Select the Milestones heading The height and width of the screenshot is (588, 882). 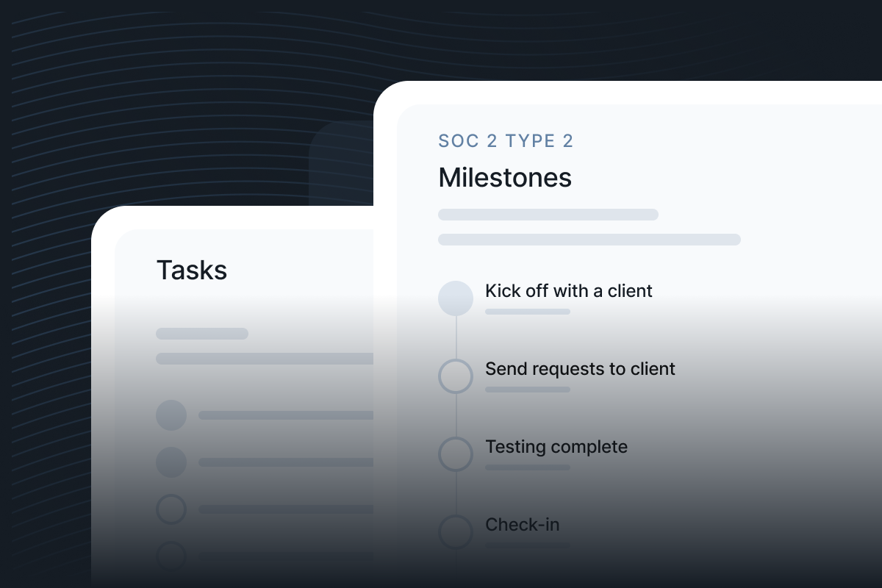(505, 178)
